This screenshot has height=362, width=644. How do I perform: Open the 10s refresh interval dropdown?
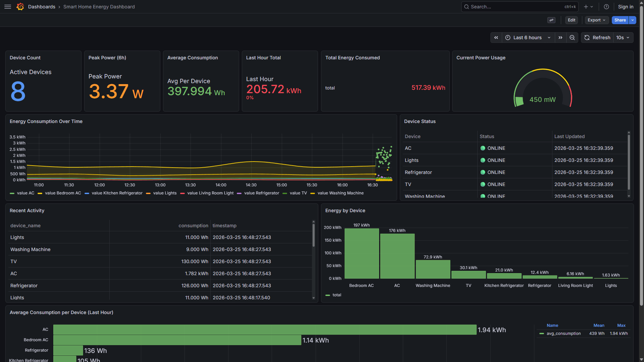pyautogui.click(x=623, y=38)
